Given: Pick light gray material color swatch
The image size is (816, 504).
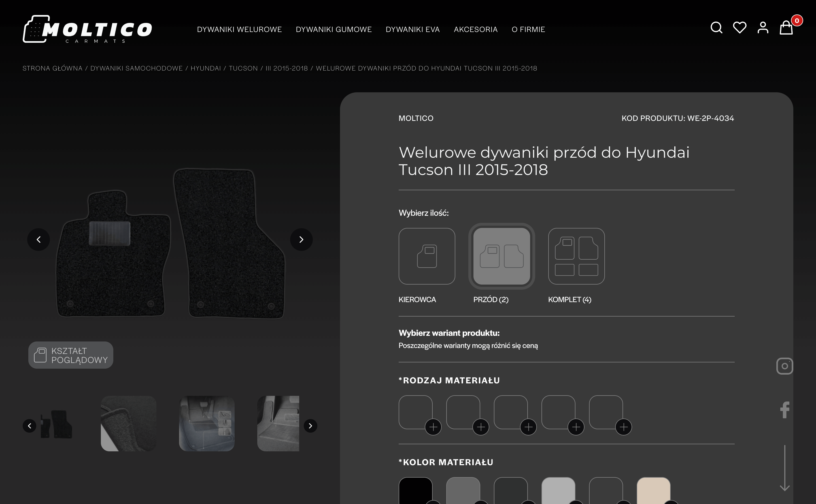Looking at the screenshot, I should 558,491.
